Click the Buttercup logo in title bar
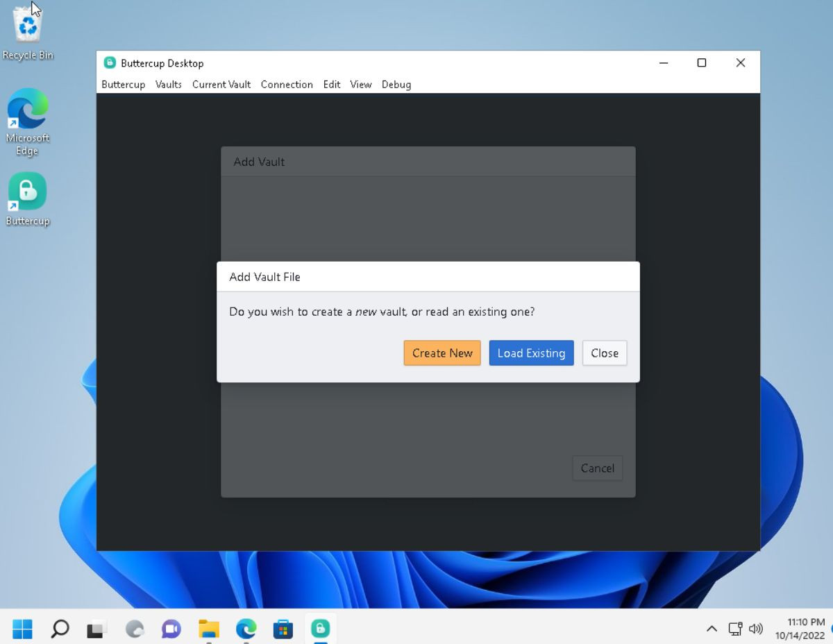 coord(110,62)
